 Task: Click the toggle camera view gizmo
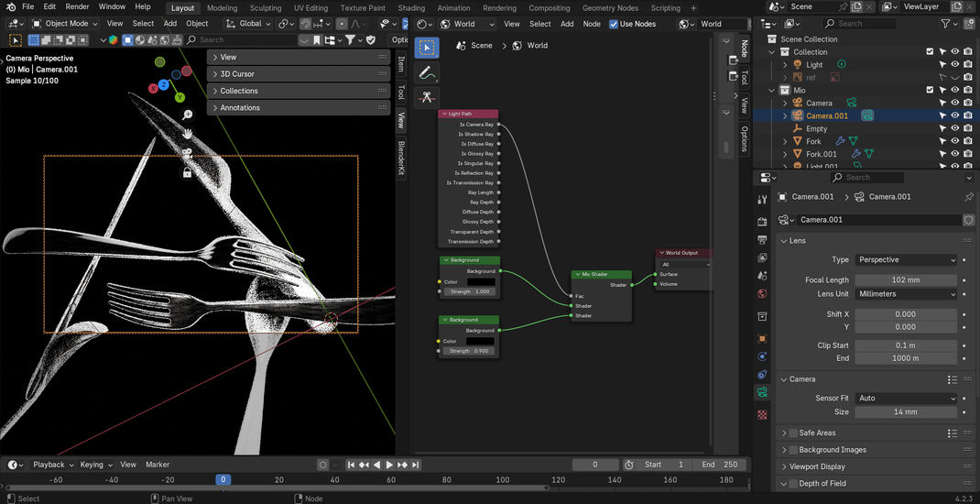(x=187, y=153)
